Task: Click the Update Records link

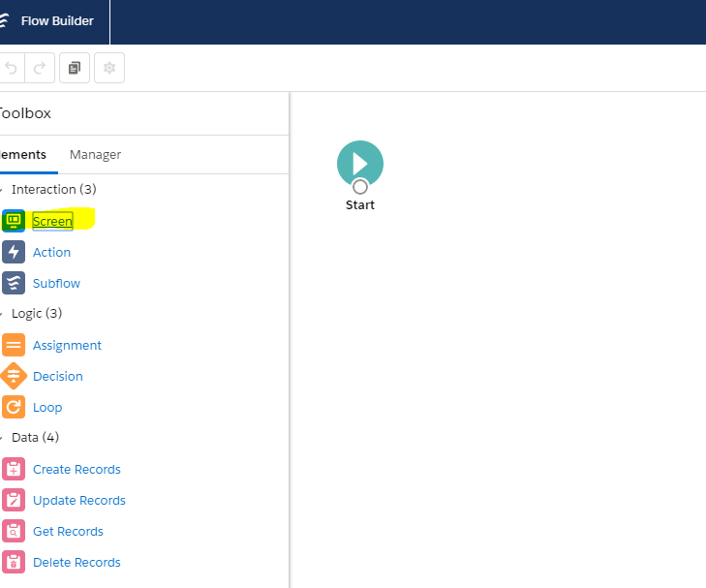Action: (x=79, y=501)
